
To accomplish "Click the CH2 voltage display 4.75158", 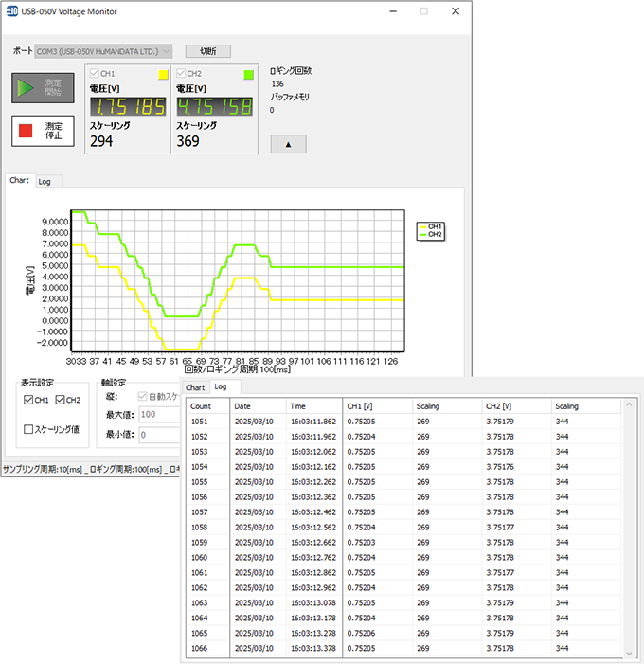I will coord(215,106).
